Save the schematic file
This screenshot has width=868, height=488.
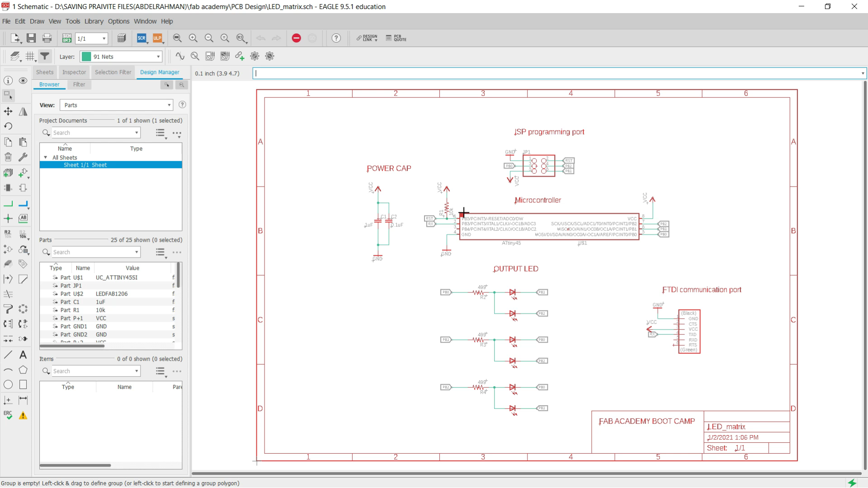pos(31,38)
